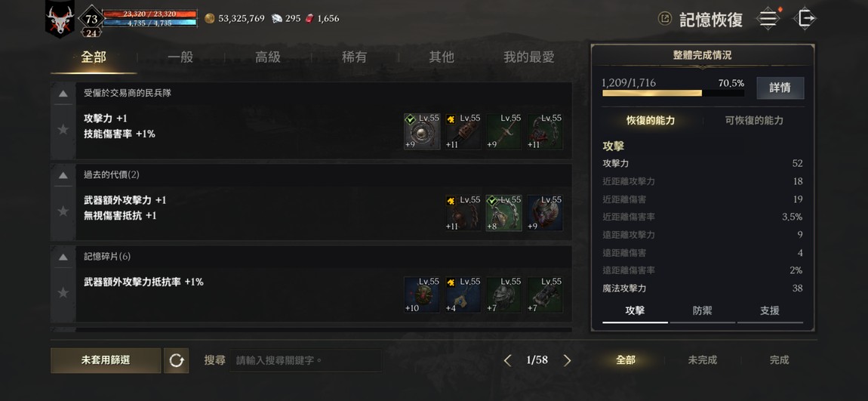
Task: Favorite the 受僱於交易商的民兵隊 entry star
Action: [x=63, y=129]
